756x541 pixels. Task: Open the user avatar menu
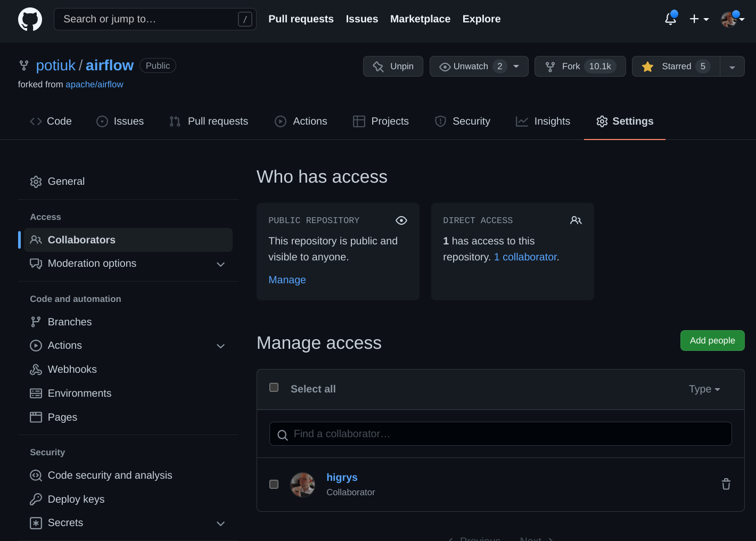pyautogui.click(x=732, y=19)
